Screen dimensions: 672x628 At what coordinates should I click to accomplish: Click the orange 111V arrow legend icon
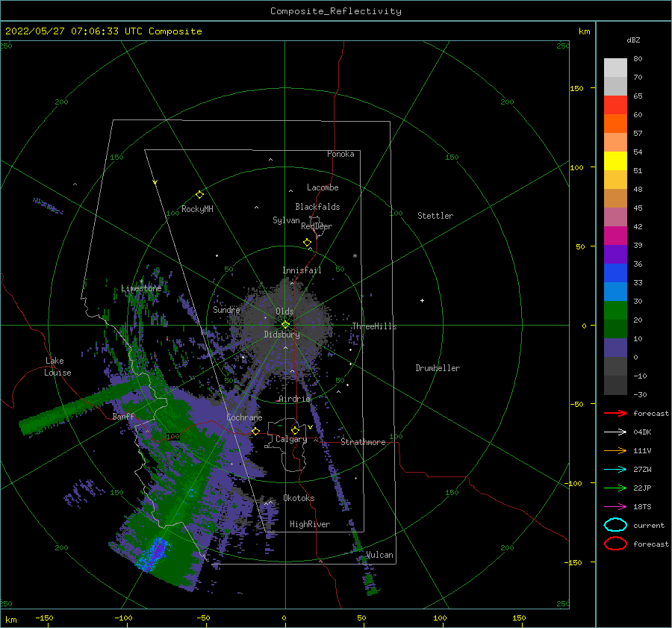click(615, 450)
